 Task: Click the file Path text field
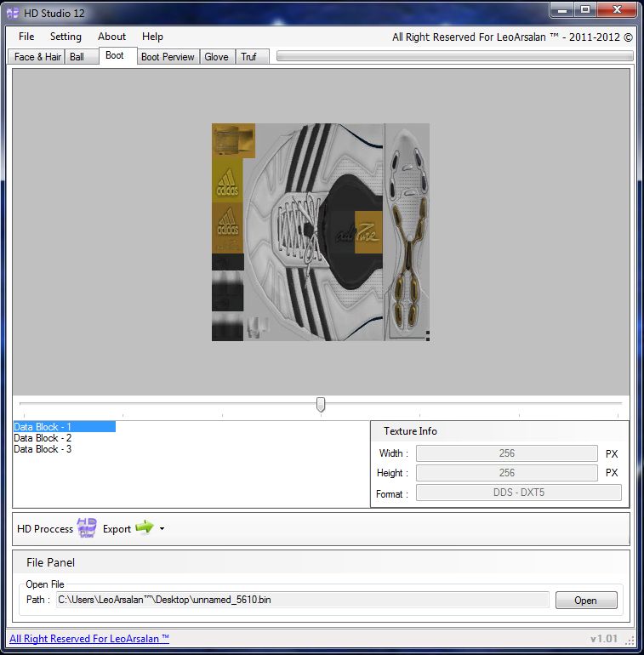coord(302,601)
